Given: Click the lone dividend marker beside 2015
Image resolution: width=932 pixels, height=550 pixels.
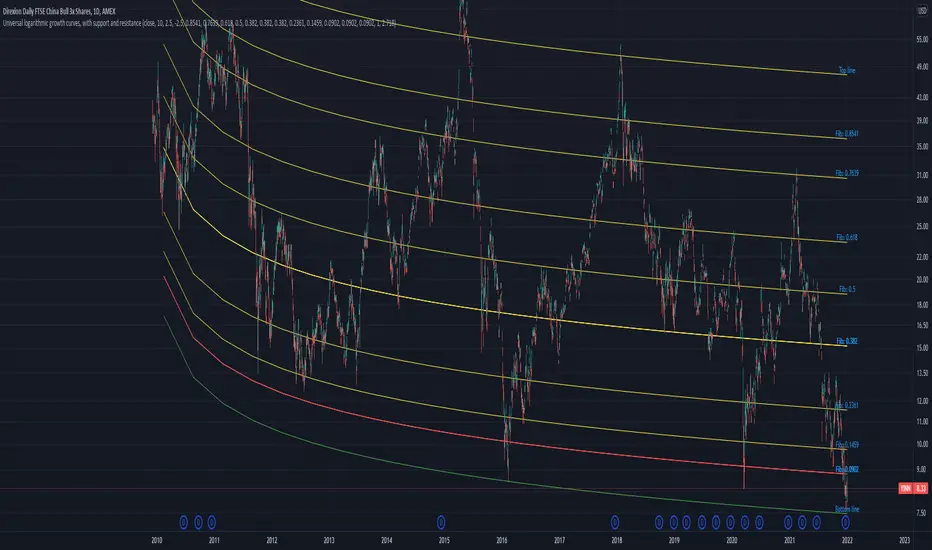Looking at the screenshot, I should point(441,523).
